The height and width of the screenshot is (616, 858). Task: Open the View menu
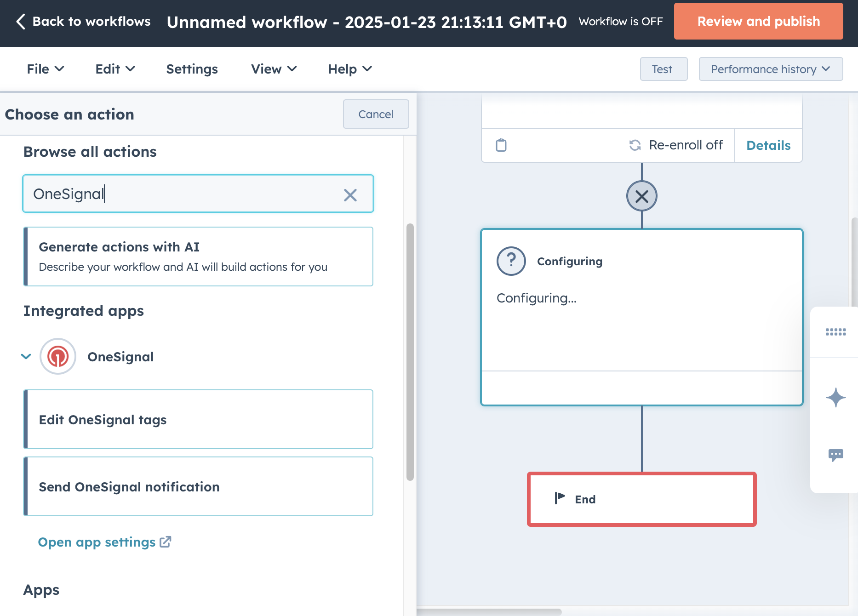(x=274, y=69)
